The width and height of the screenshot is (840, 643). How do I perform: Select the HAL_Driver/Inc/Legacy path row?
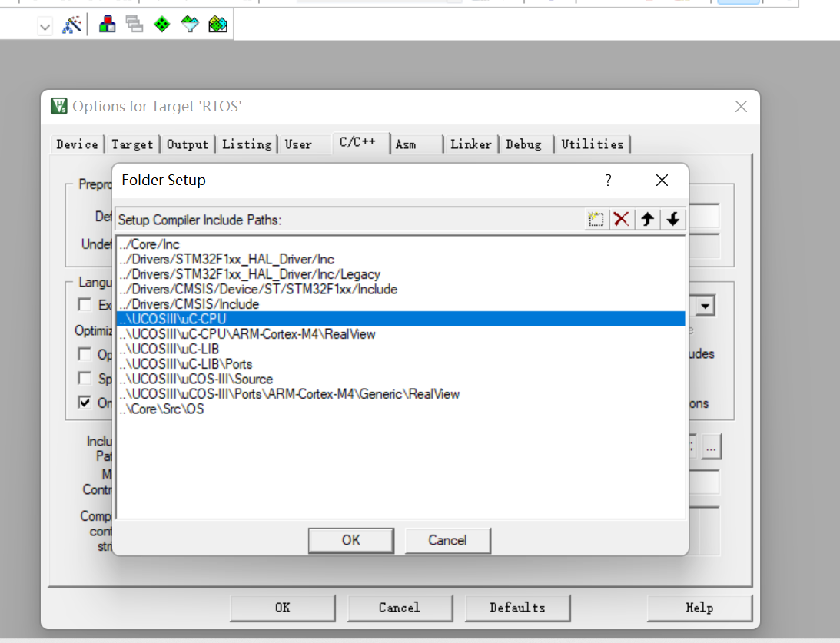pos(400,274)
